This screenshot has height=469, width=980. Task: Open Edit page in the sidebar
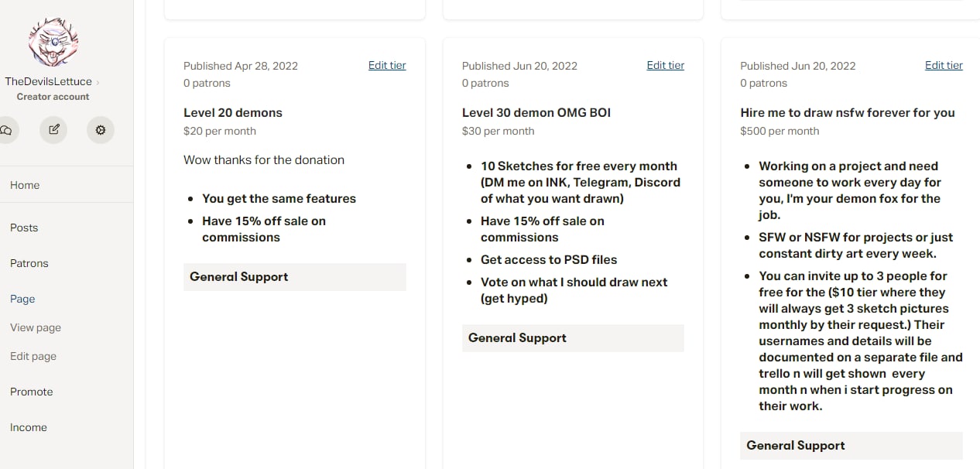point(33,356)
